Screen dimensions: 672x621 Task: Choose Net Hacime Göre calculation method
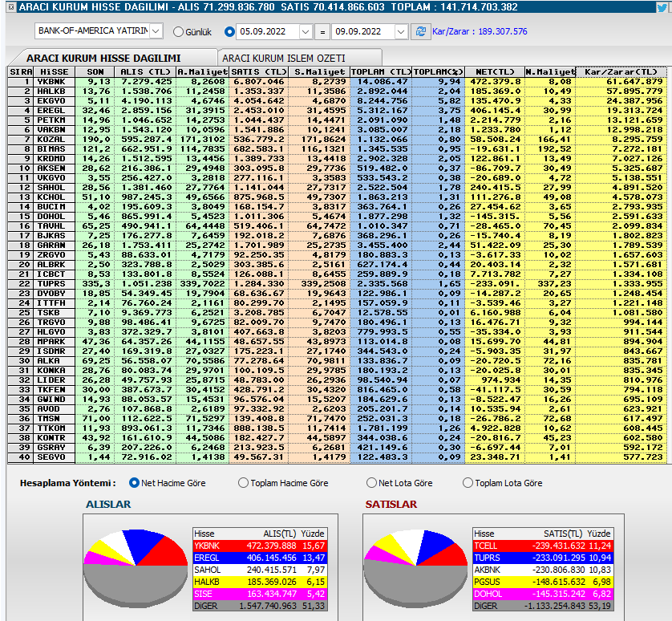134,483
